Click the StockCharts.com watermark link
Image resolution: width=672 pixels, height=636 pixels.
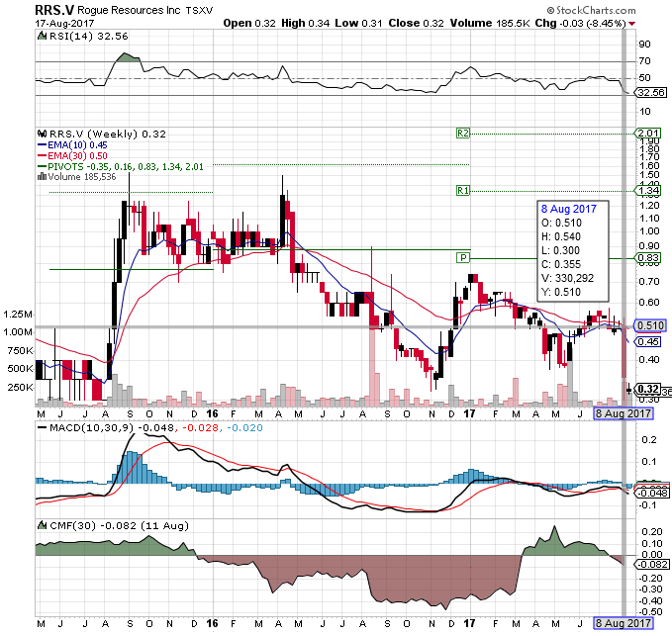592,10
